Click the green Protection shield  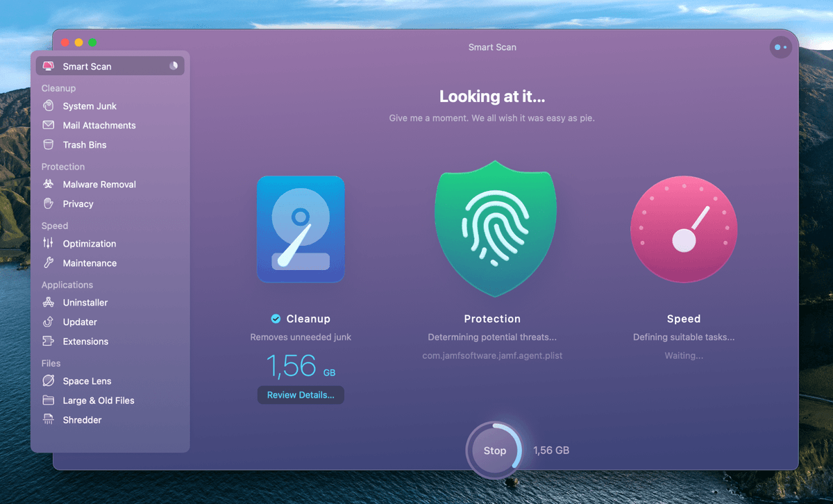tap(493, 229)
